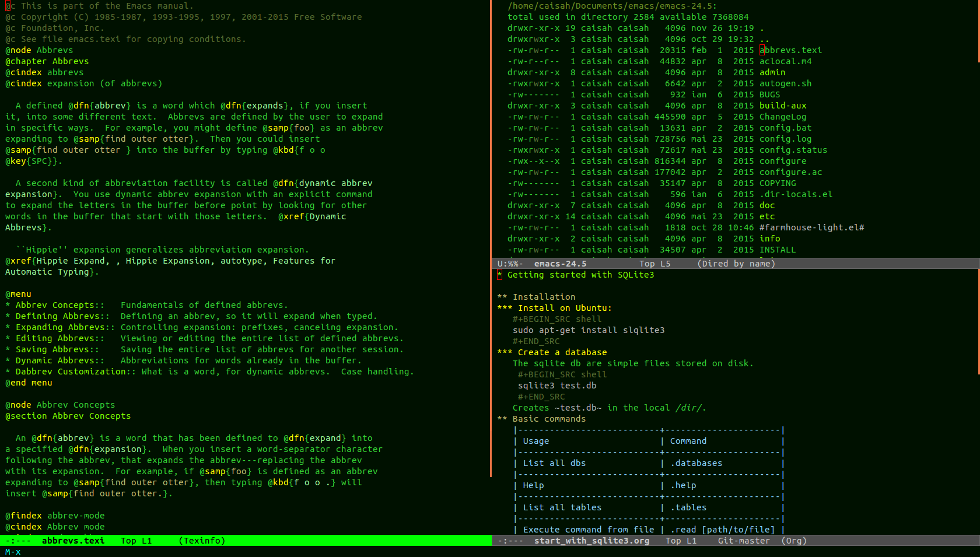
Task: Select config.status in the Dired buffer
Action: (x=793, y=150)
